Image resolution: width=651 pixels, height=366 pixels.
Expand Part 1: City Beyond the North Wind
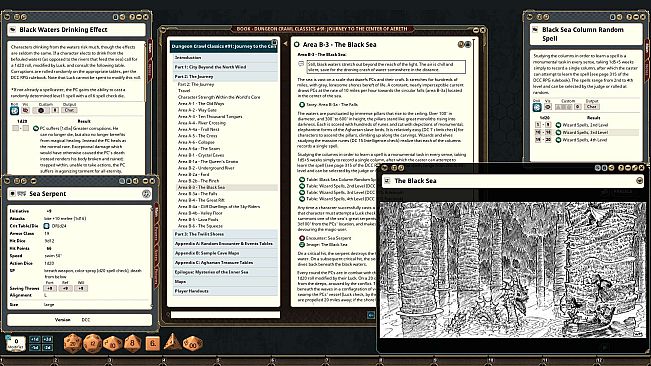[x=225, y=67]
